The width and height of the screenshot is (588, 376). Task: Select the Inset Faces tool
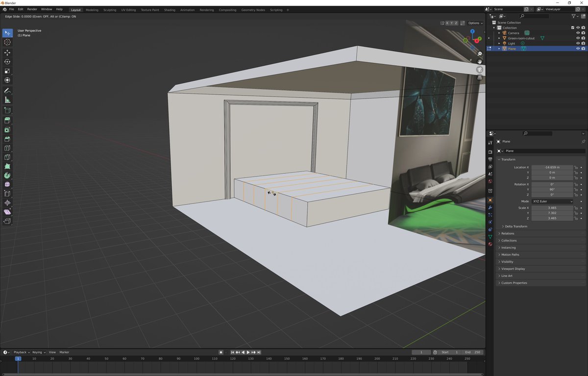coord(7,130)
